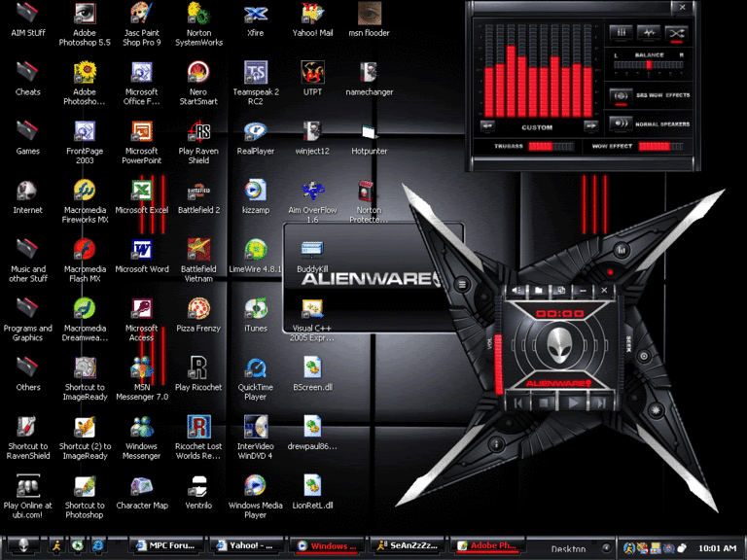
Task: Open Adobe Photoshop 5.5 desktop icon
Action: tap(85, 23)
